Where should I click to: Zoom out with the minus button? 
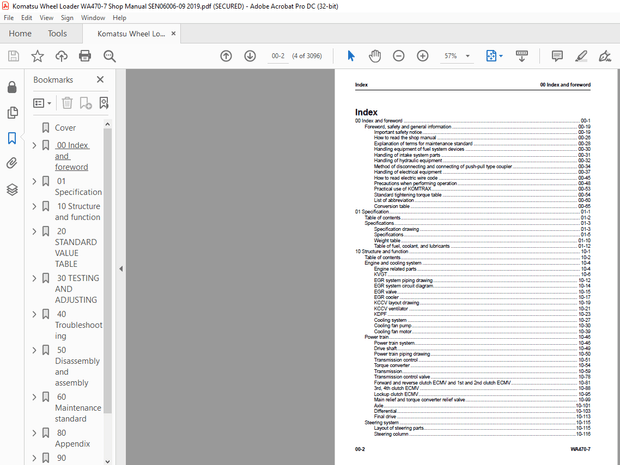click(399, 56)
